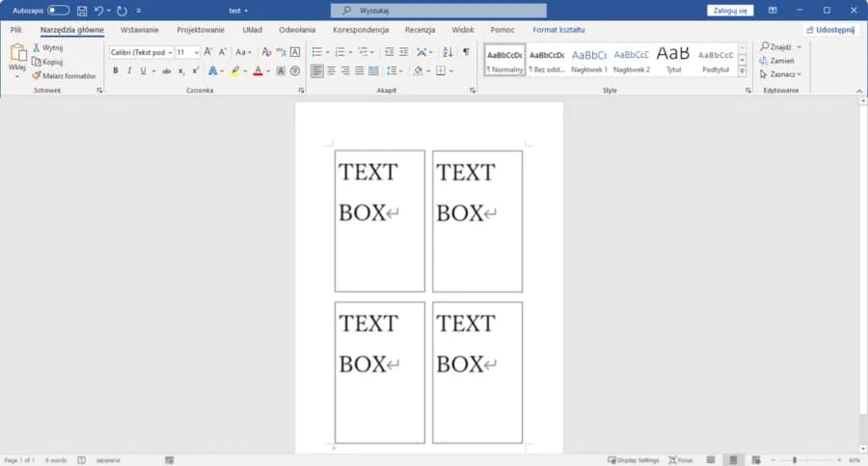Center align the paragraph text
The image size is (868, 466).
pos(331,70)
